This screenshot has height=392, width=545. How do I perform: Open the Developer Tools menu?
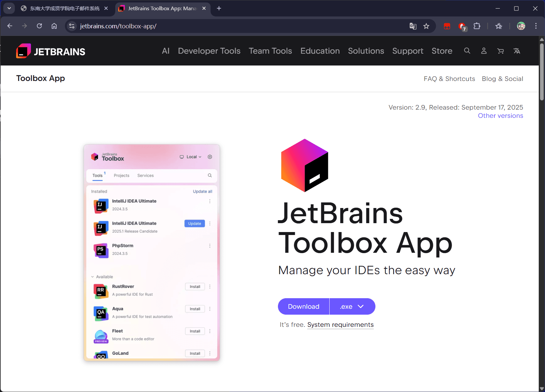(209, 51)
